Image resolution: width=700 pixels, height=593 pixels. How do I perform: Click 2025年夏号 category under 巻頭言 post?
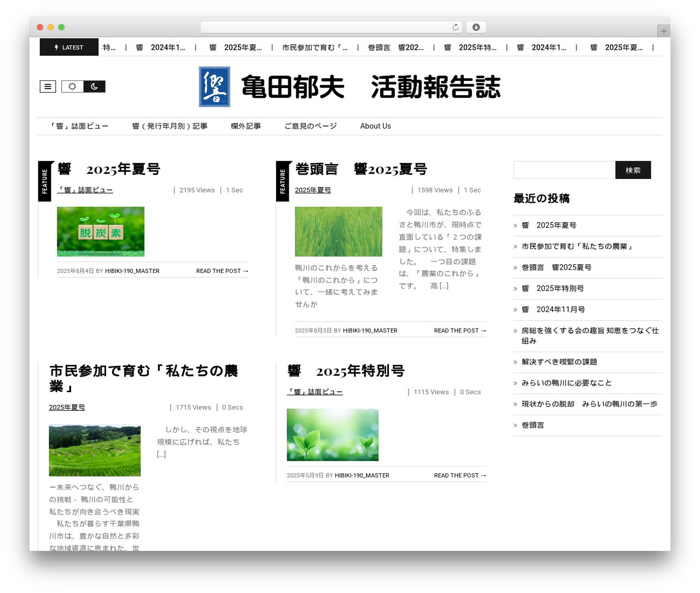coord(313,190)
